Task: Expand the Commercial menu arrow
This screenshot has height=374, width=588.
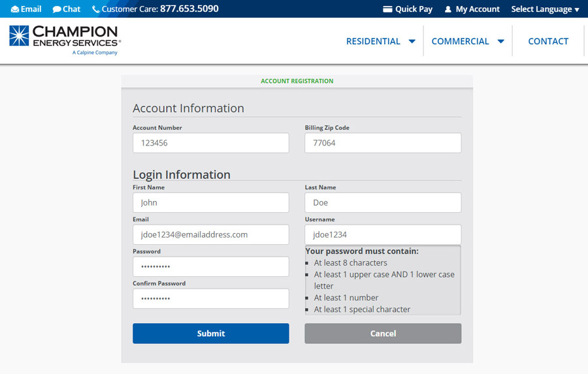Action: [x=500, y=41]
